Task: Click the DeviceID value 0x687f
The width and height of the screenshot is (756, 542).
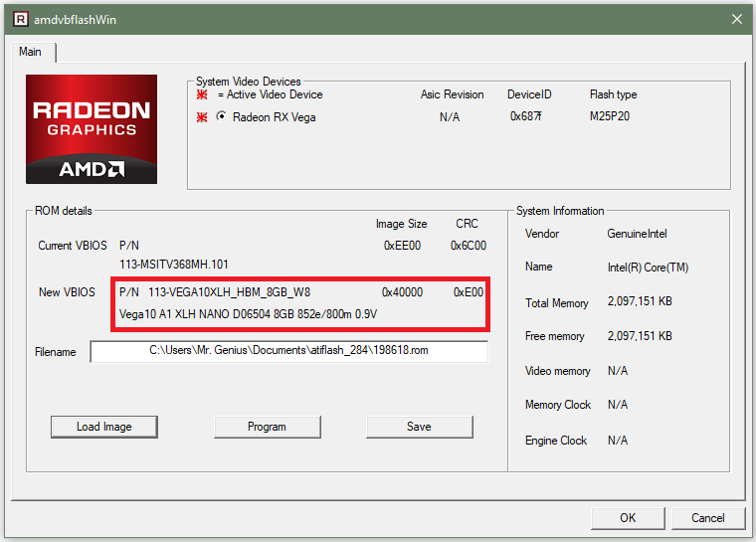Action: (525, 116)
